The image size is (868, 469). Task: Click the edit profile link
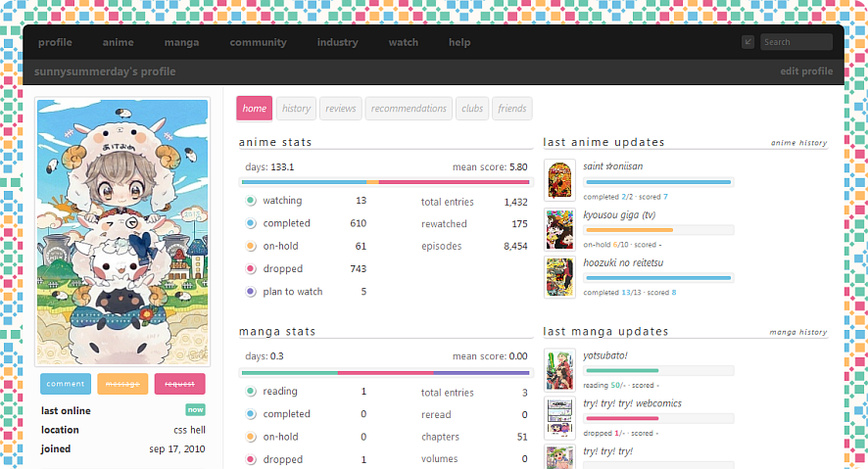(805, 71)
